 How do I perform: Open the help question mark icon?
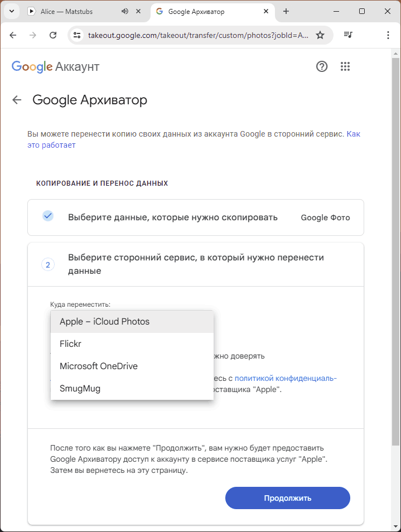point(322,66)
